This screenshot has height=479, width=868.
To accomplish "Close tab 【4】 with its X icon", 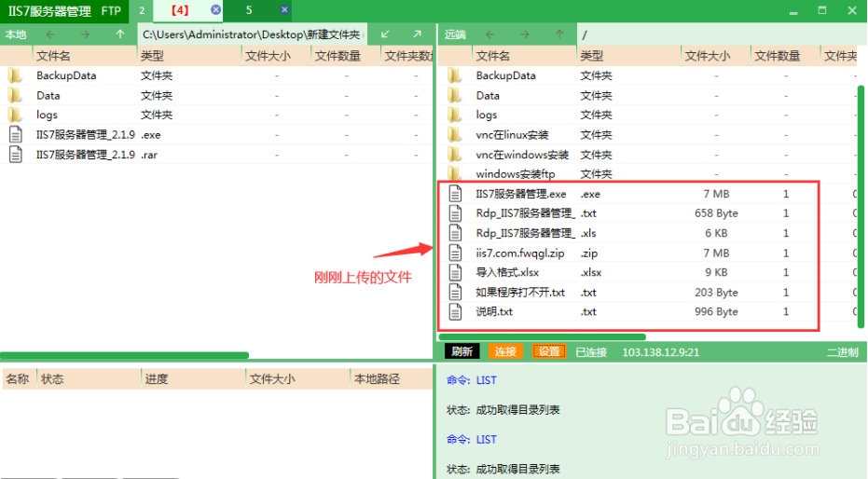I will [x=216, y=10].
